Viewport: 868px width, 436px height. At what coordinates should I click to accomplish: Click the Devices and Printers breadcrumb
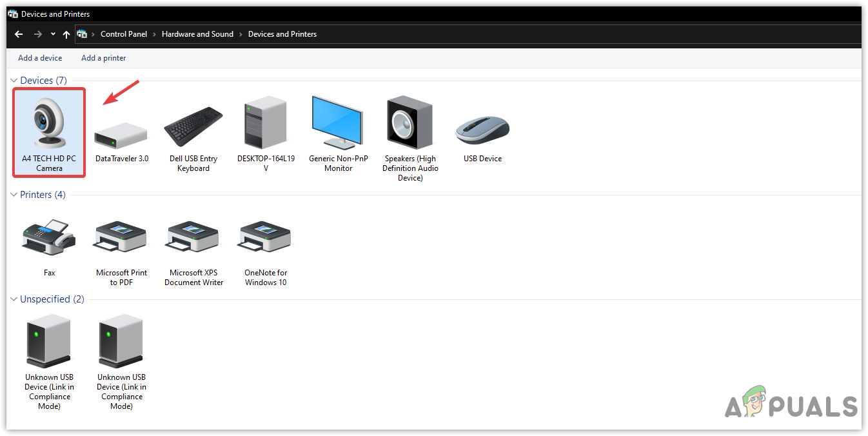coord(282,34)
